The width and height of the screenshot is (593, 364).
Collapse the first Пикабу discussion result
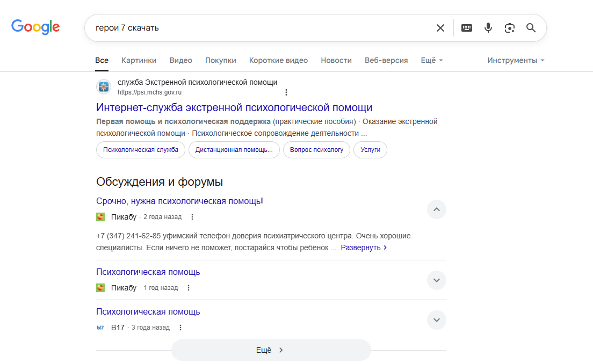(x=436, y=209)
